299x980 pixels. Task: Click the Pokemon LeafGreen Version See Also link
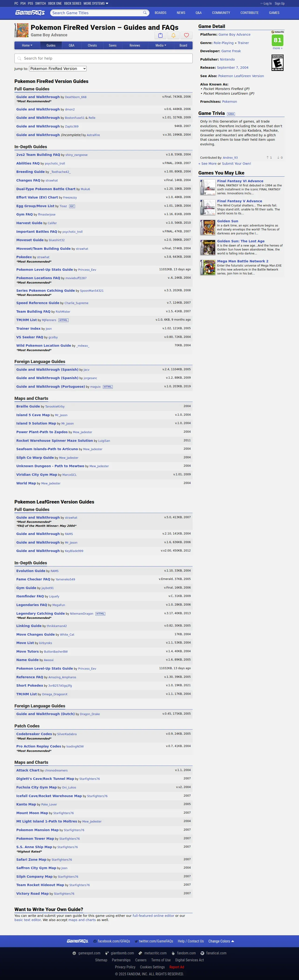click(x=241, y=76)
